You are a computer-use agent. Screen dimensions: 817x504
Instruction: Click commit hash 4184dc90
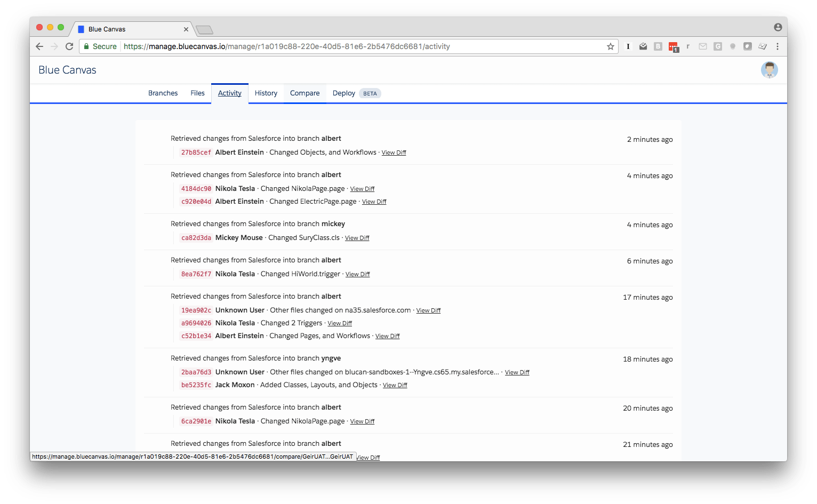coord(196,189)
